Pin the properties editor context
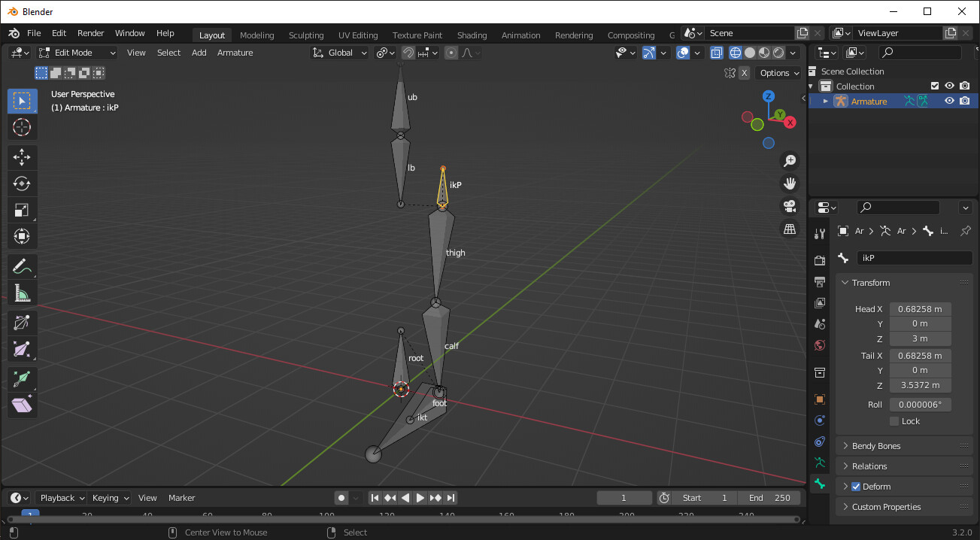The width and height of the screenshot is (980, 540). tap(966, 231)
